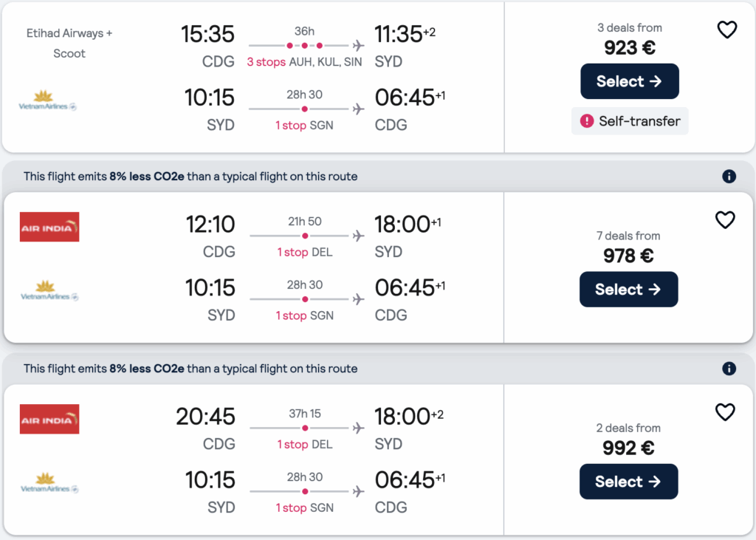
Task: Click Vietnam Airlines logo in 992 € result
Action: tap(49, 483)
